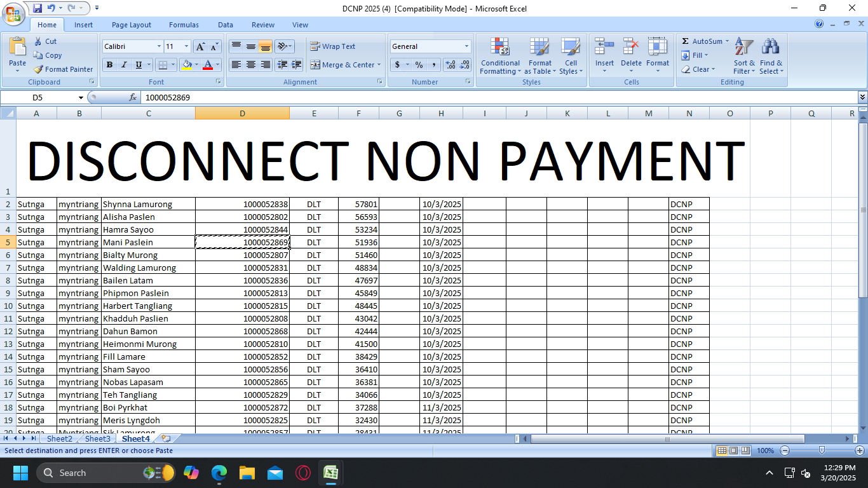Click the zoom slider handle in status bar
868x488 pixels.
[822, 451]
